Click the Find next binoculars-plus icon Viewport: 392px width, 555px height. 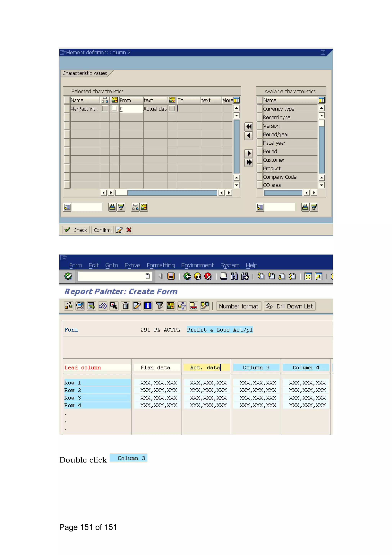coord(245,276)
